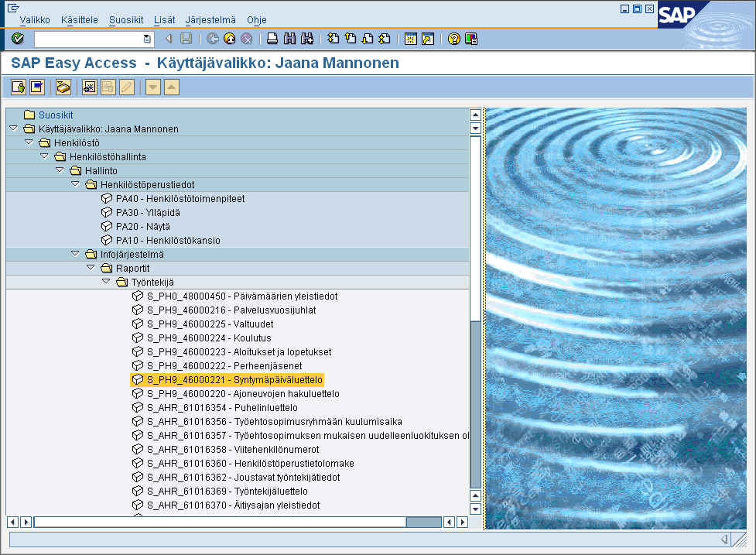The width and height of the screenshot is (756, 555).
Task: Select PA40 - Henkilöstötoimenpiteet transaction
Action: (180, 199)
